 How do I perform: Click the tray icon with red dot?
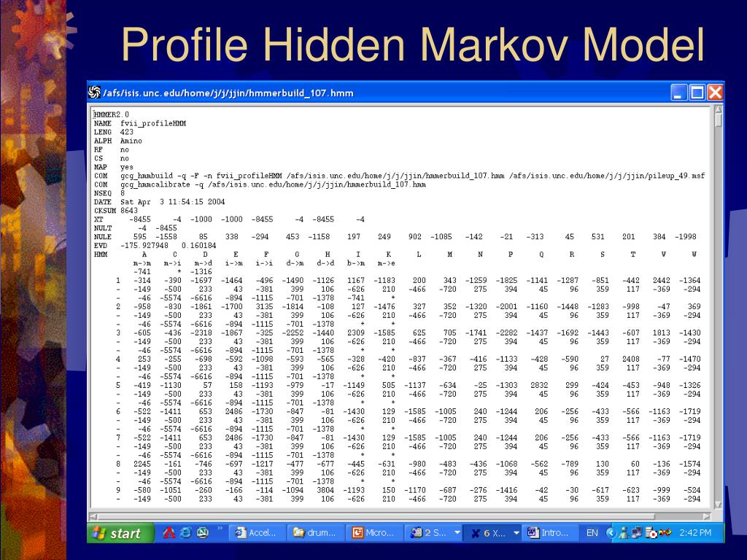click(x=651, y=533)
